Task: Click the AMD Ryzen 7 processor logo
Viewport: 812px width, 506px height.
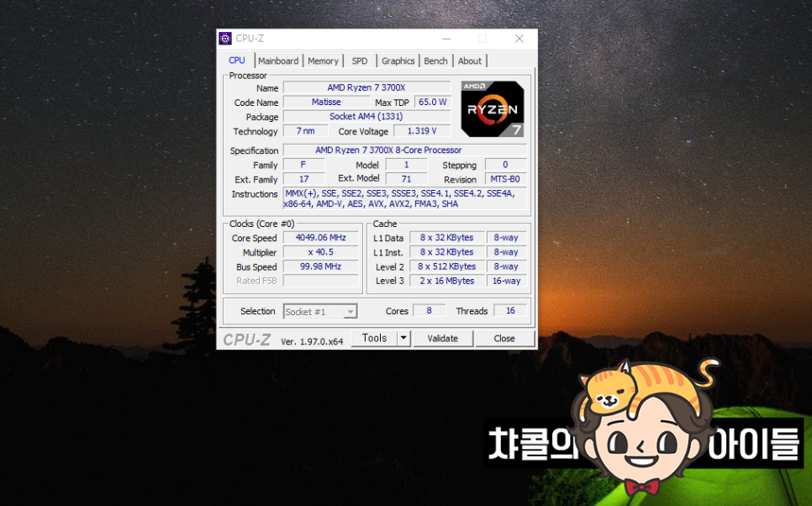Action: (493, 108)
